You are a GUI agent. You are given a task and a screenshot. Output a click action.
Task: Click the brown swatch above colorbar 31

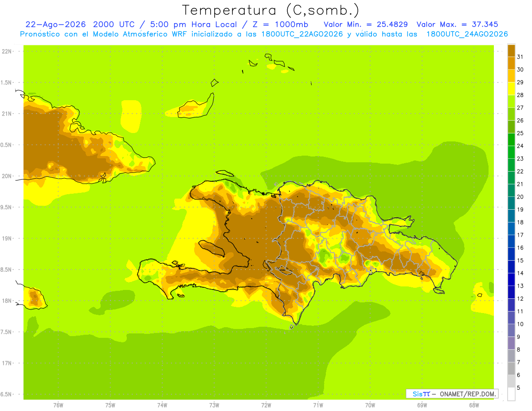[511, 51]
